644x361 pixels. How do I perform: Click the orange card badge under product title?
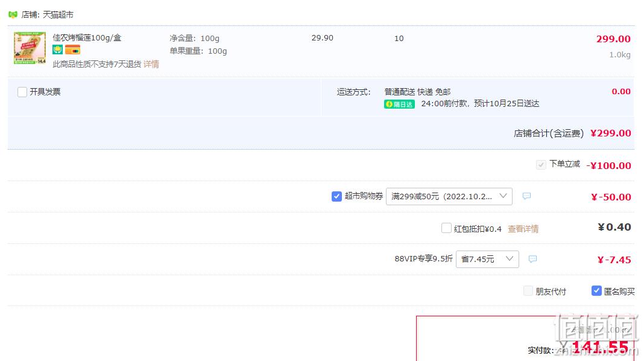coord(73,50)
